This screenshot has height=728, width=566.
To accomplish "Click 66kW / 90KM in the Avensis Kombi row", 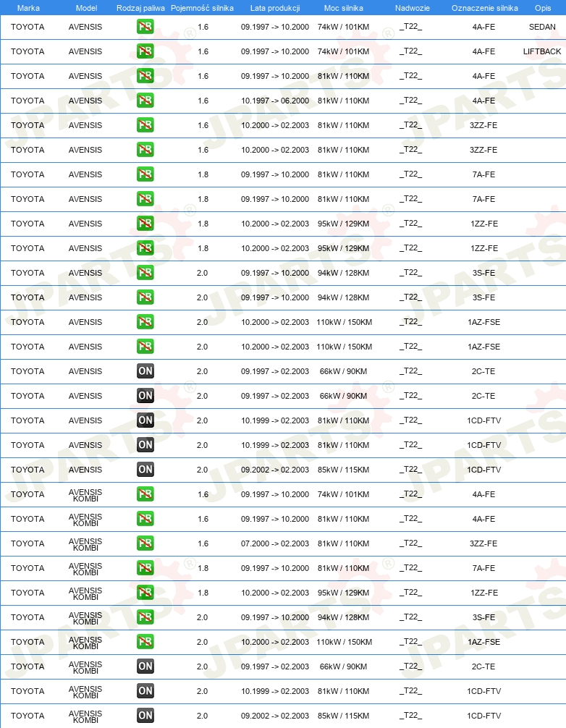I will 344,666.
